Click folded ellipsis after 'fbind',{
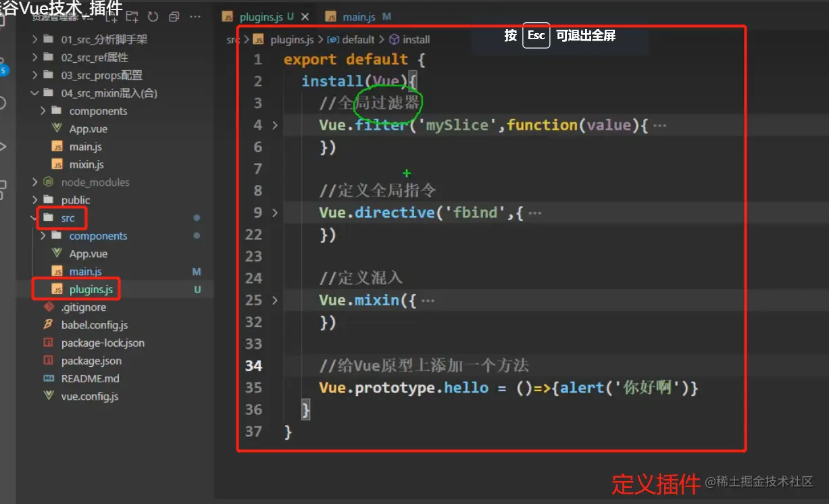829x504 pixels. 534,213
